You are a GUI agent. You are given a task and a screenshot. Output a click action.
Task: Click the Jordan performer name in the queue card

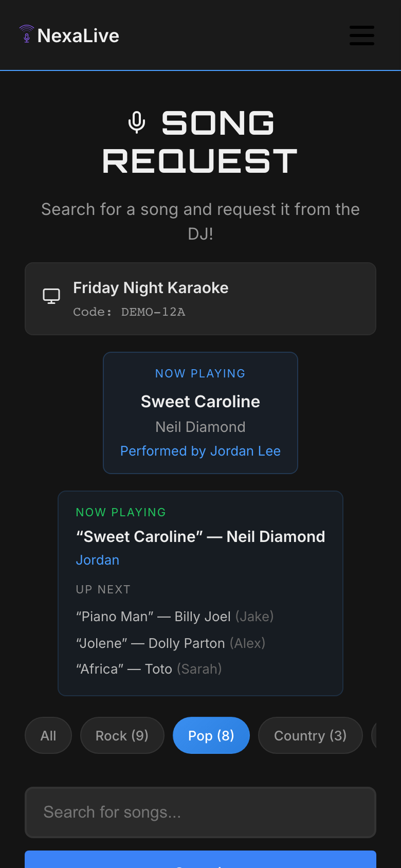point(98,560)
